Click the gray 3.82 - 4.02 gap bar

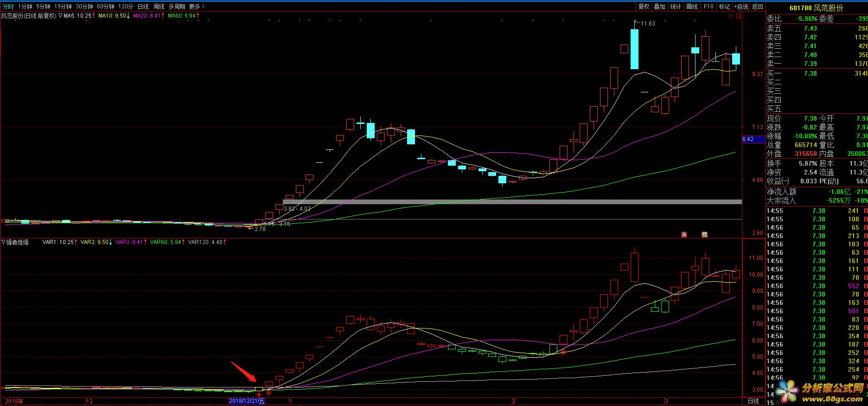(512, 202)
